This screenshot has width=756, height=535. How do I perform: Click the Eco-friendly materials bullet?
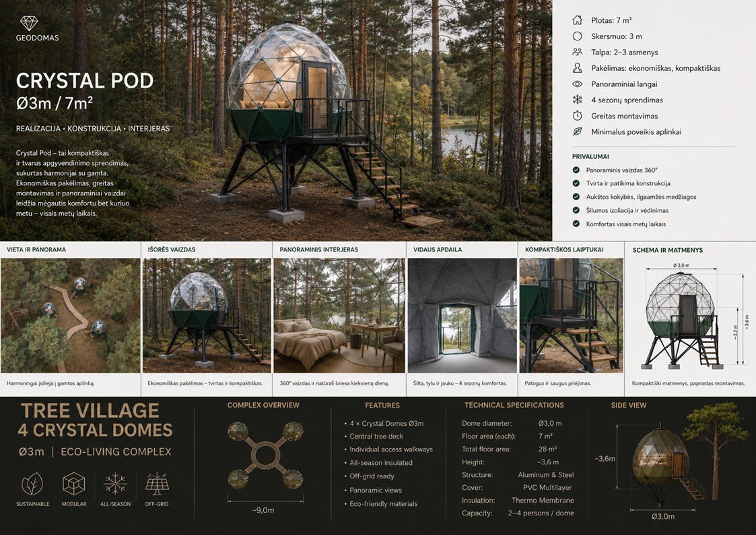[380, 503]
